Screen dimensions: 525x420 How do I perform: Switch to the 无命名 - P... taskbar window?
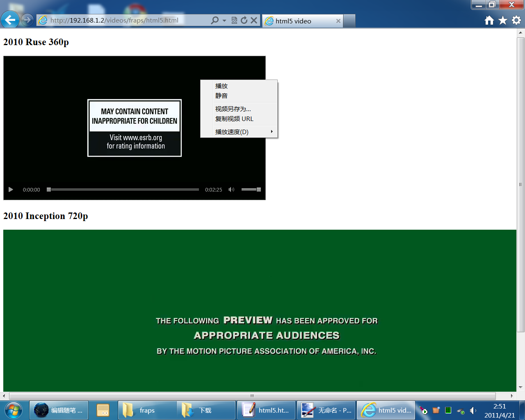point(326,410)
